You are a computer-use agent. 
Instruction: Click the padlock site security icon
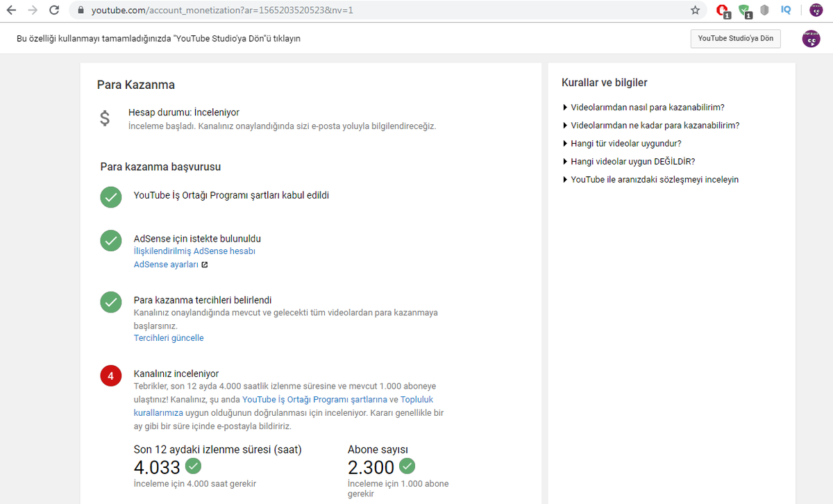click(81, 10)
